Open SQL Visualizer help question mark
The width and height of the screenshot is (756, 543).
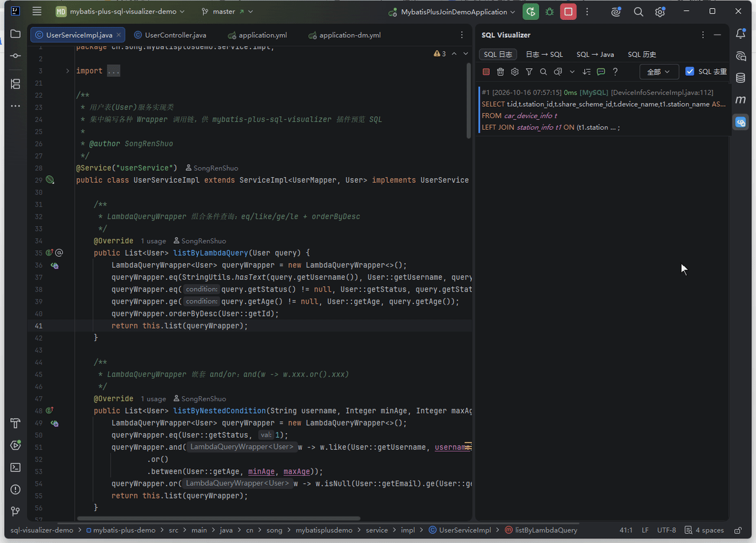615,71
